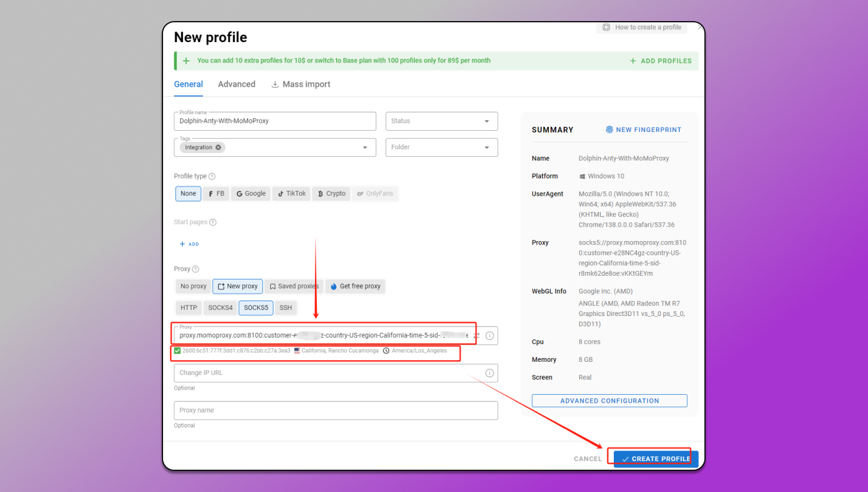Click the help icon next to Start pages

click(213, 222)
